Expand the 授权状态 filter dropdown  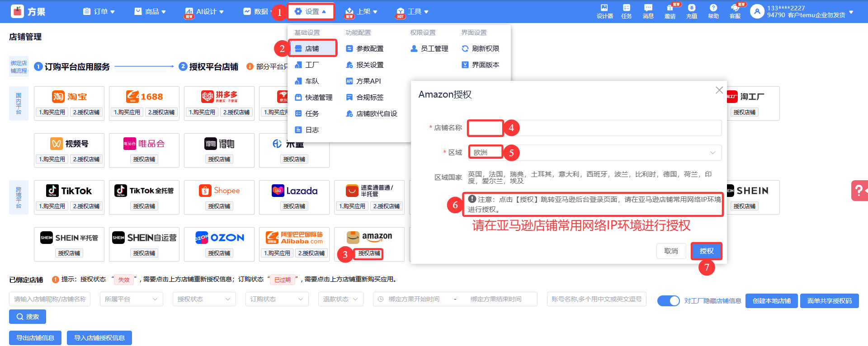click(x=204, y=299)
